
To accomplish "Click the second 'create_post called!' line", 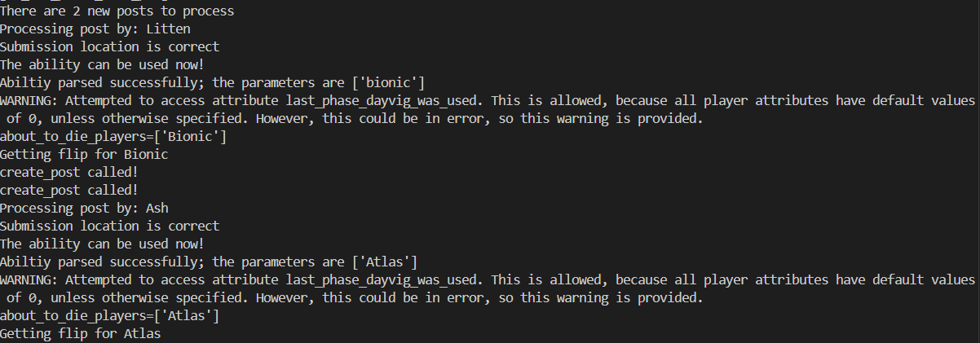I will 68,191.
